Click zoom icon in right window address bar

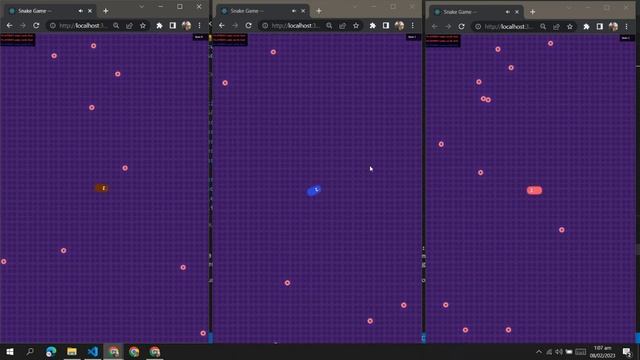(x=543, y=27)
